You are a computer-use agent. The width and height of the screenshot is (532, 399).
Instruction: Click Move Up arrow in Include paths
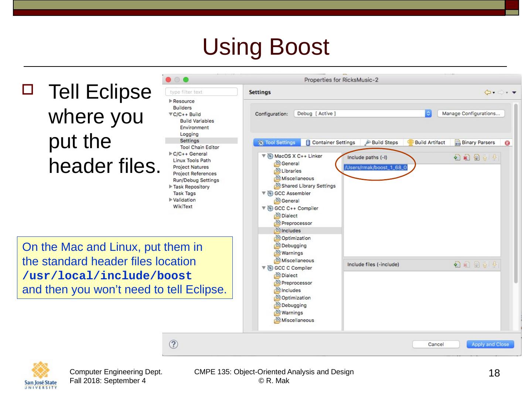point(485,158)
